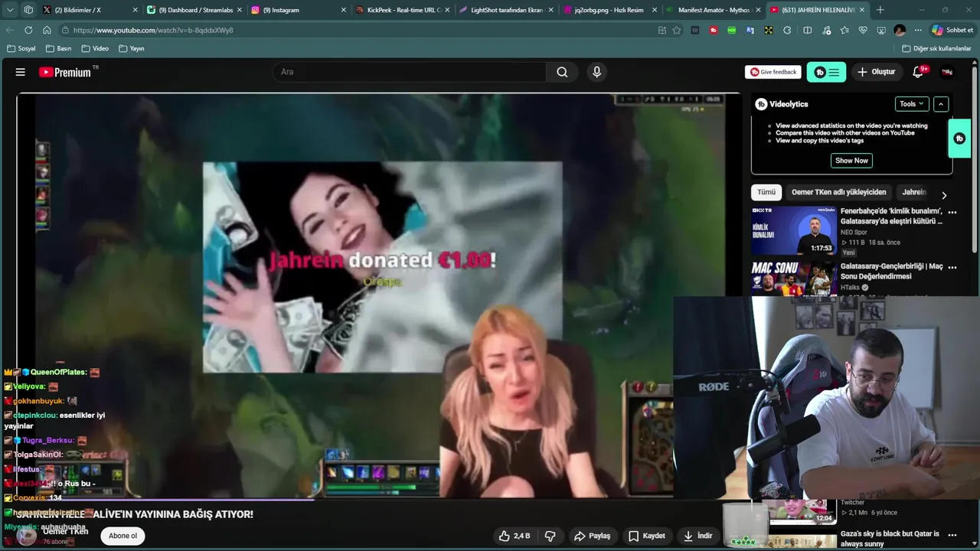
Task: Open the tab actions menu chevron
Action: pyautogui.click(x=10, y=10)
